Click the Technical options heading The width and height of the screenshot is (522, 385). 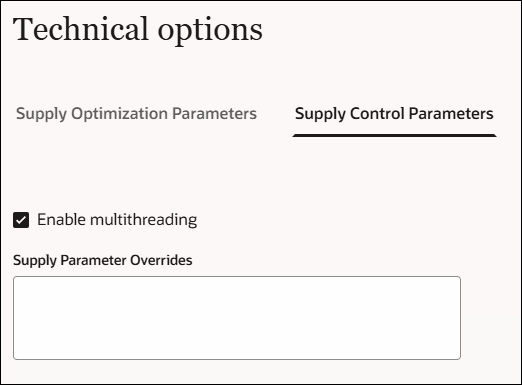(138, 30)
